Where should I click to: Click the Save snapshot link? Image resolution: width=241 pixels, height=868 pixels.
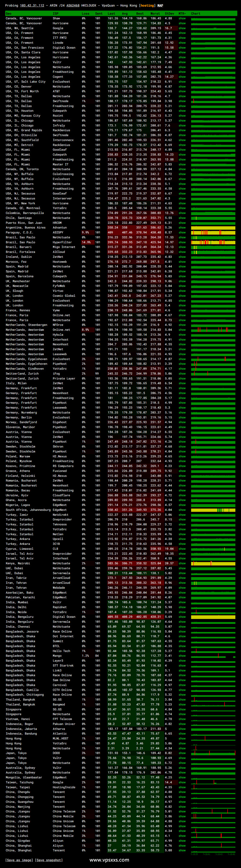click(49, 860)
